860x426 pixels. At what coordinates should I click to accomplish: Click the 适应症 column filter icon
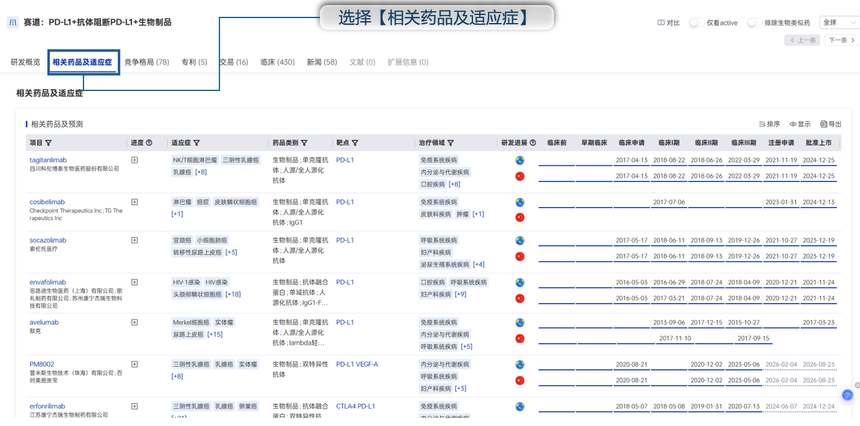(x=196, y=143)
